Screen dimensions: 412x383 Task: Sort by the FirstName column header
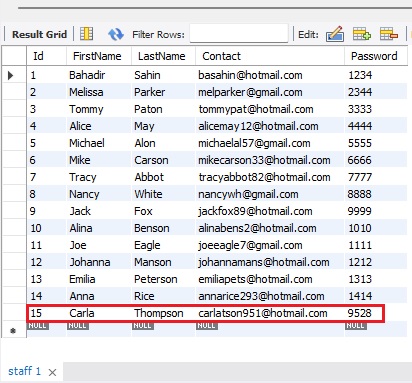pyautogui.click(x=99, y=56)
